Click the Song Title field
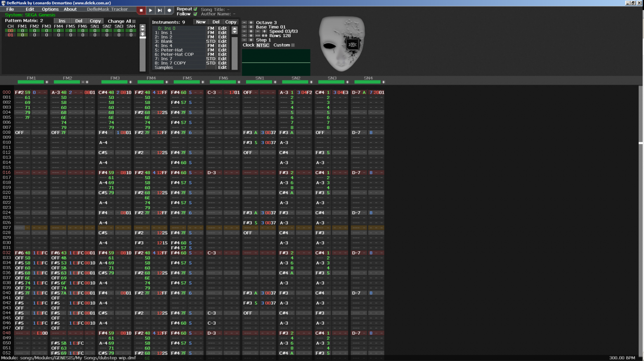The image size is (644, 361). tap(215, 9)
